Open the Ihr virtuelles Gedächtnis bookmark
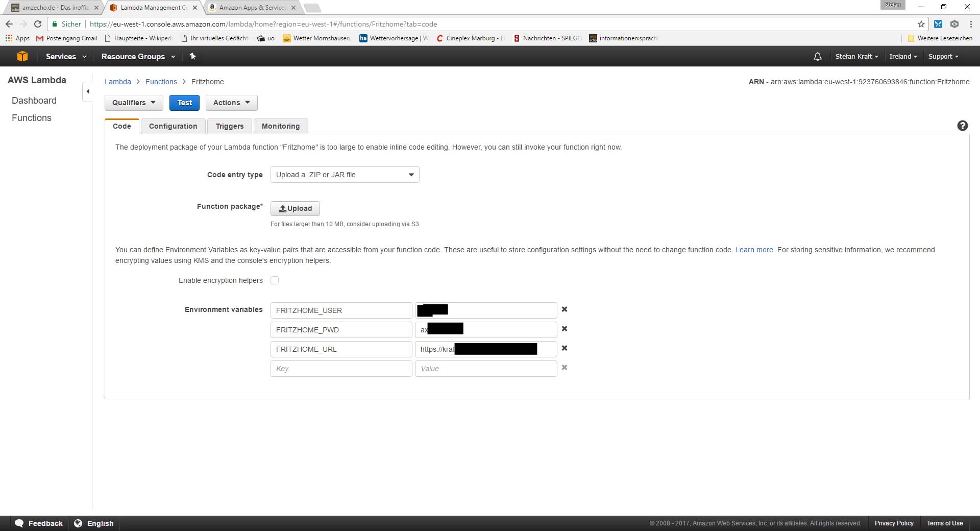980x531 pixels. click(215, 38)
